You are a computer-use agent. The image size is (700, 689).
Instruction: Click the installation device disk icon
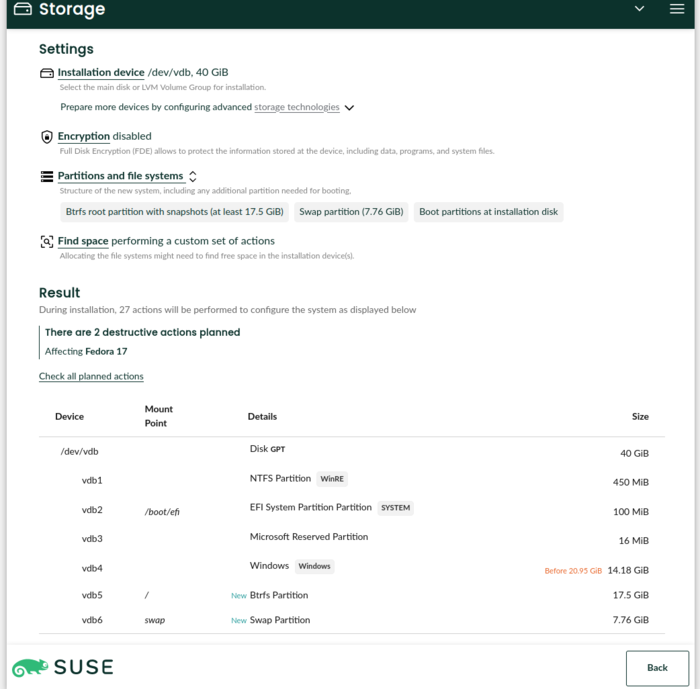46,73
